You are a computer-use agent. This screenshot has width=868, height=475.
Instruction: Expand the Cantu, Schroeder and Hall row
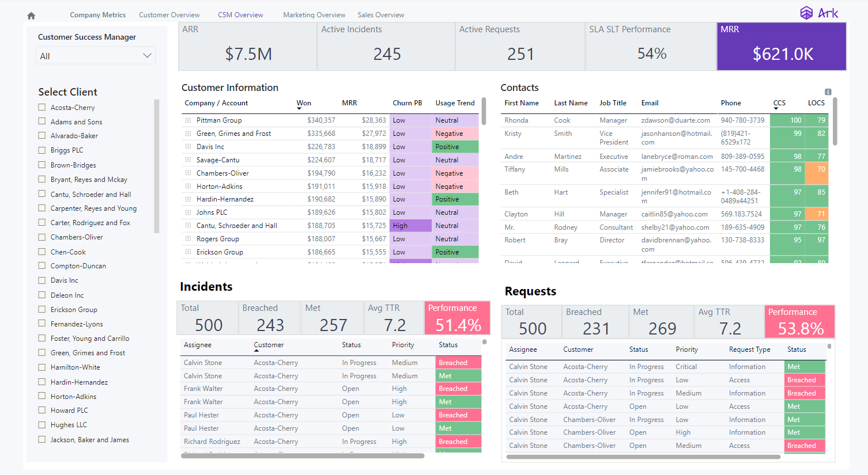point(187,225)
